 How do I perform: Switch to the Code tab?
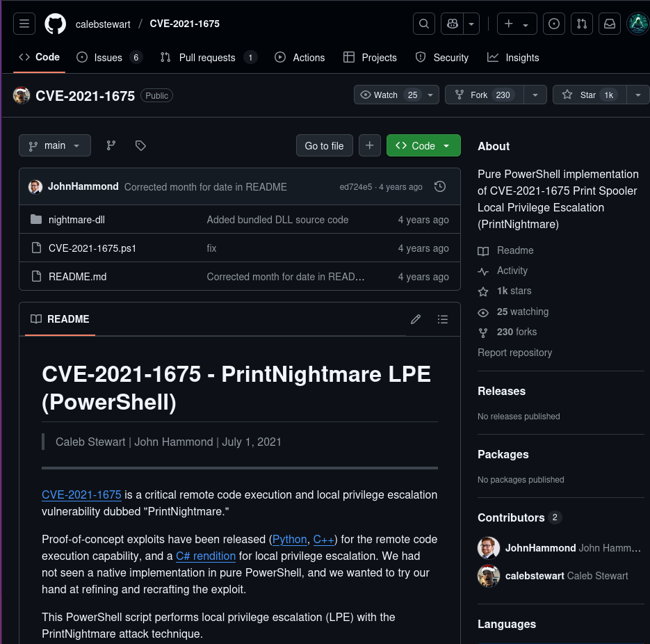click(40, 57)
